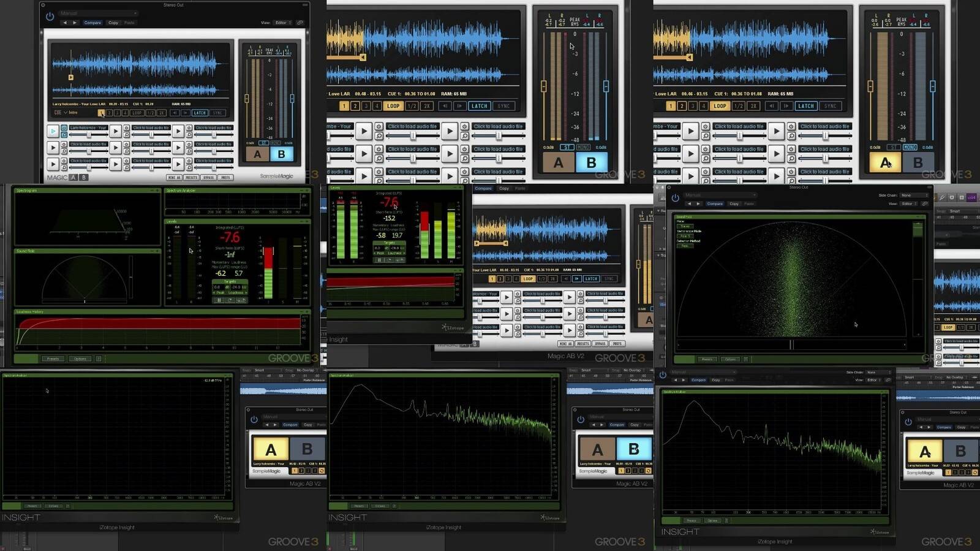Open the Manual preset dropdown in top-left frame
Image resolution: width=980 pixels, height=551 pixels.
tap(98, 13)
